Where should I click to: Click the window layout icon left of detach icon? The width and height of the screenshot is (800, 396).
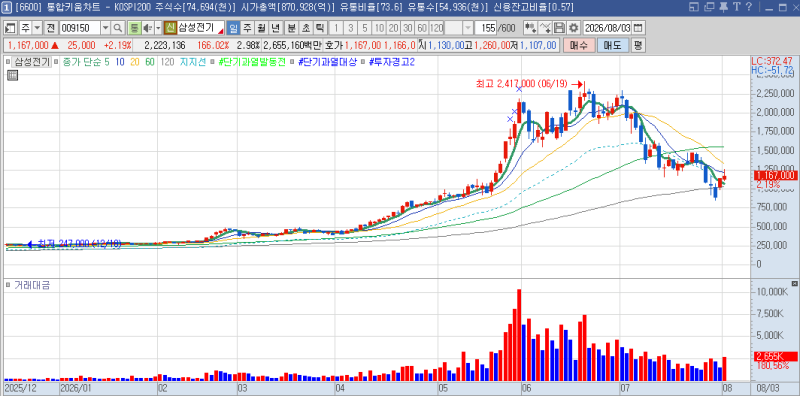tap(694, 7)
